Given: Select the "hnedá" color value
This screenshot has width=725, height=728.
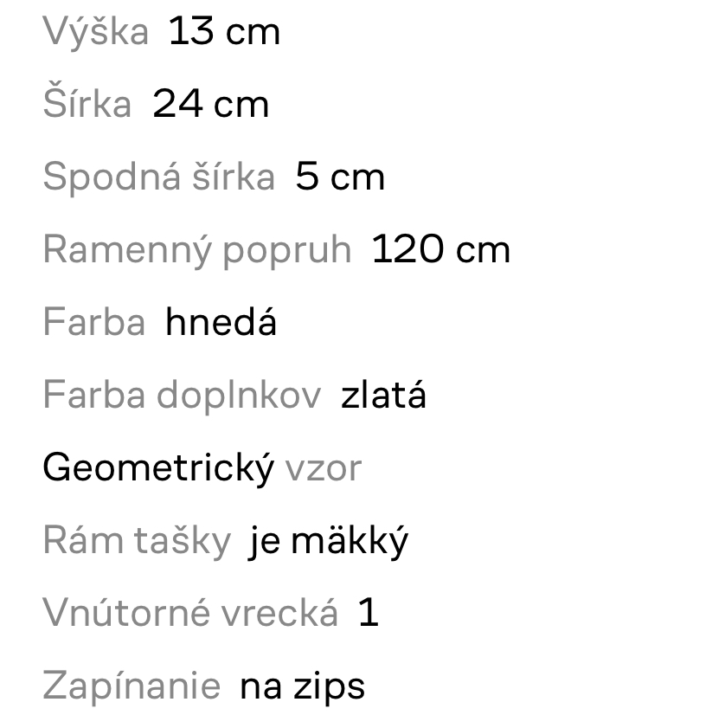Looking at the screenshot, I should pos(221,323).
